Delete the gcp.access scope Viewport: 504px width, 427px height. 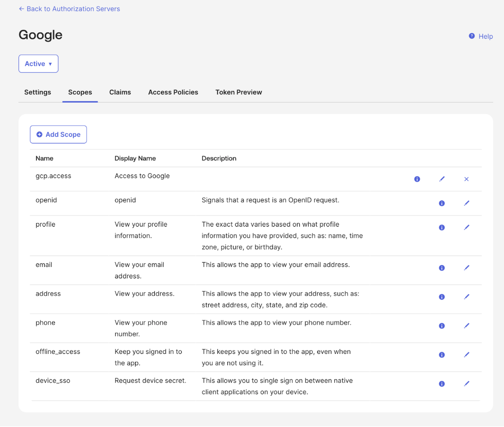[466, 179]
